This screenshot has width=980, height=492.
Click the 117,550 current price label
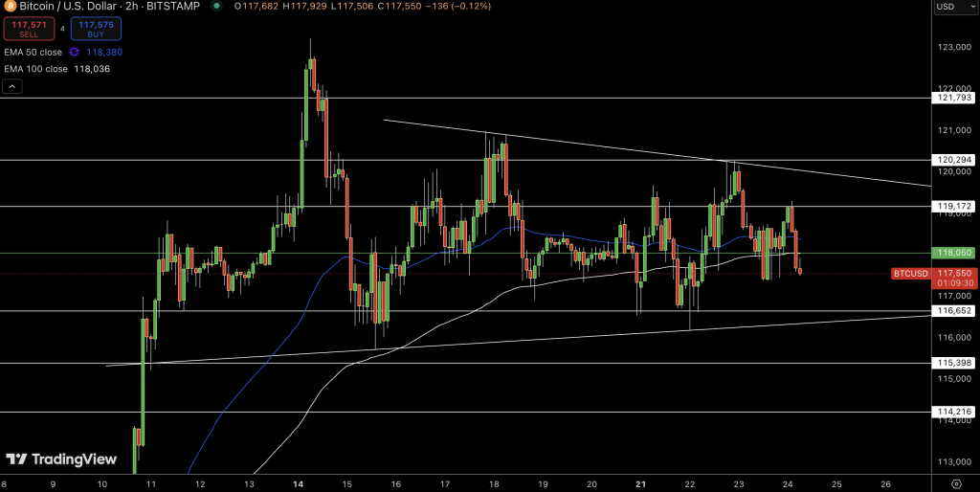point(954,273)
